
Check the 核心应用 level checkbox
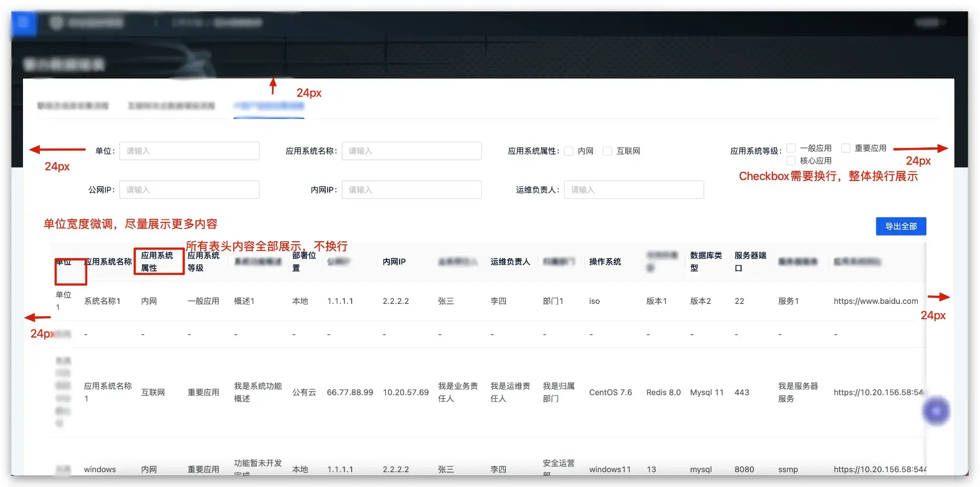(x=791, y=161)
